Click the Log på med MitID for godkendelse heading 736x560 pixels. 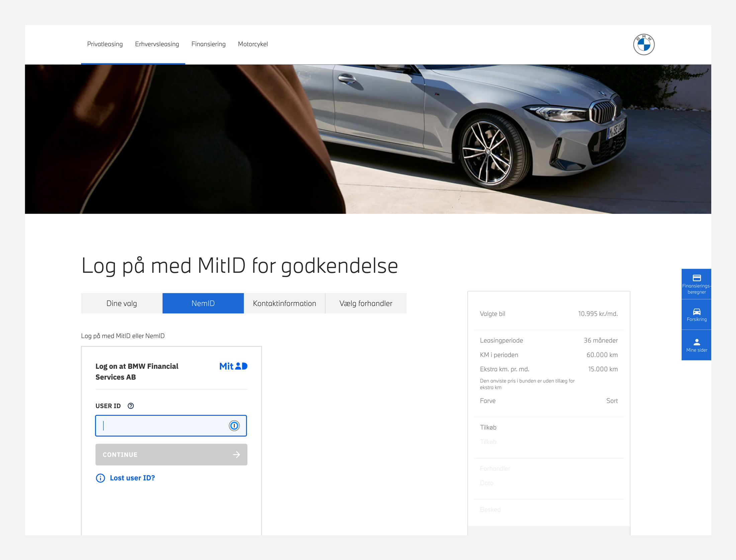(x=240, y=266)
